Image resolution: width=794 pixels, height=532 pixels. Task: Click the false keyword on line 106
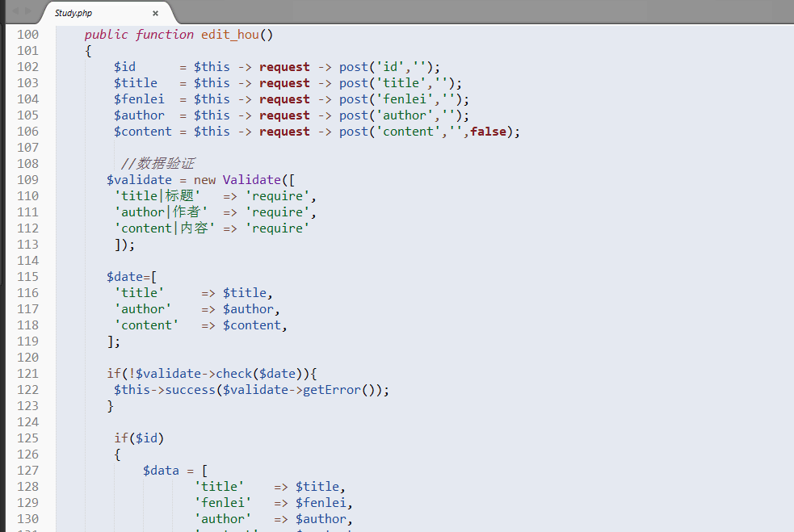pos(488,132)
